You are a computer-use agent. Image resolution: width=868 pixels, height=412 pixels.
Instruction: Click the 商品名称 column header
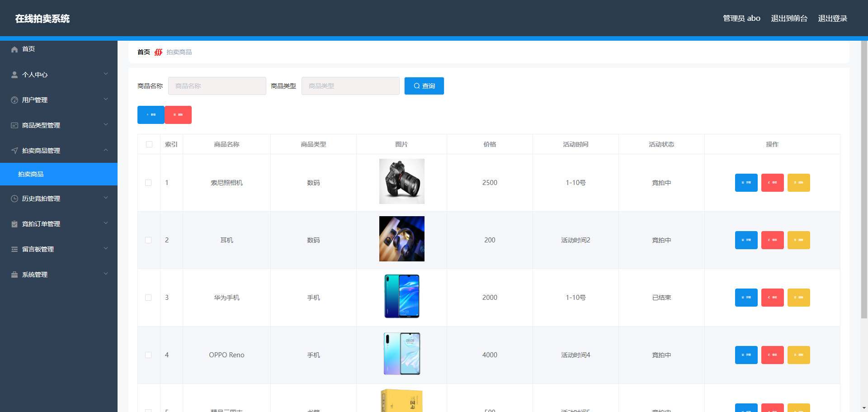pos(226,144)
